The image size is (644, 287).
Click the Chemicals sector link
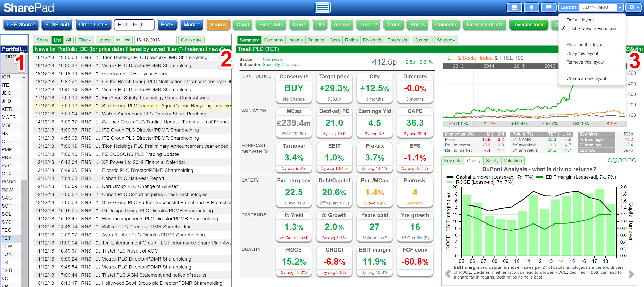273,59
